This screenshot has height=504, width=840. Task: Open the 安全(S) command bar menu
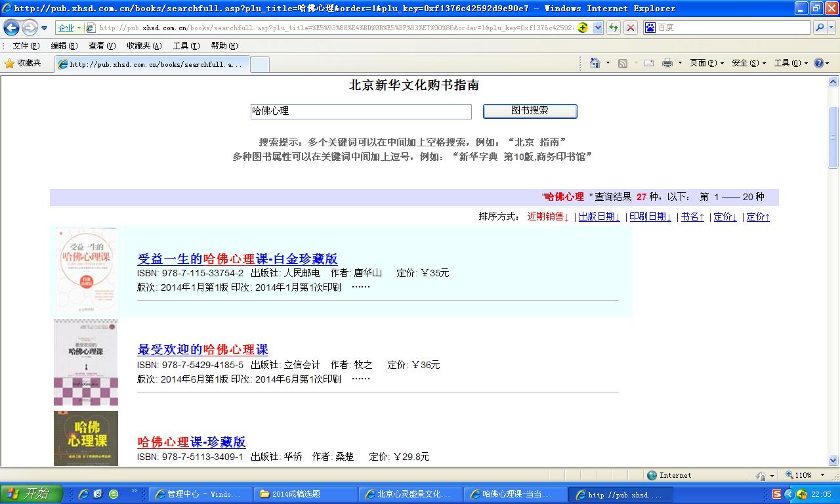pyautogui.click(x=749, y=63)
